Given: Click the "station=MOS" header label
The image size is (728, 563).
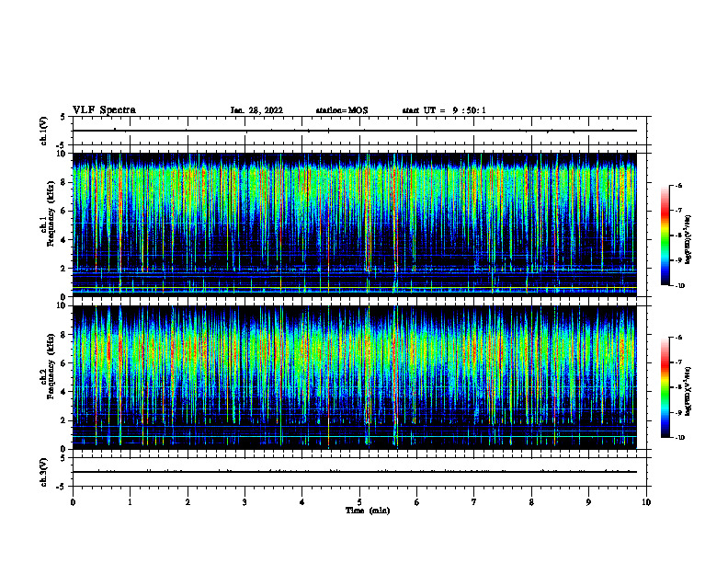Looking at the screenshot, I should pyautogui.click(x=342, y=110).
